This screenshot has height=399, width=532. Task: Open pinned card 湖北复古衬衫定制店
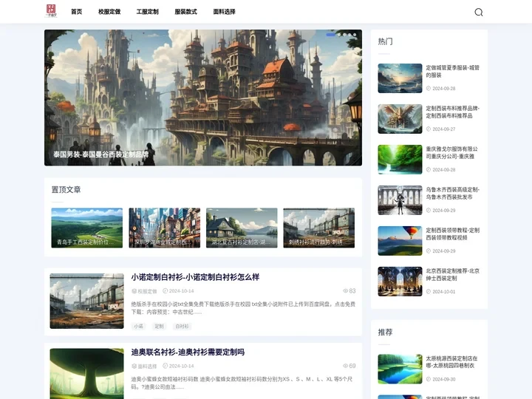pos(242,228)
